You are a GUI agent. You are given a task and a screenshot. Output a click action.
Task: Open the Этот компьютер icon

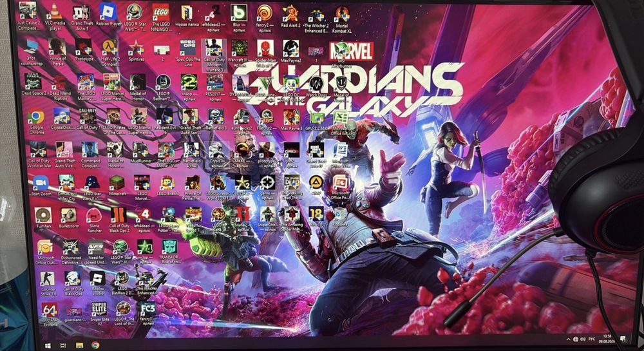(x=32, y=53)
